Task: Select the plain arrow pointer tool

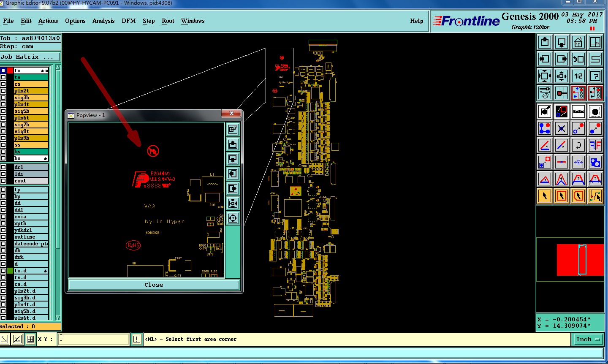Action: [545, 196]
